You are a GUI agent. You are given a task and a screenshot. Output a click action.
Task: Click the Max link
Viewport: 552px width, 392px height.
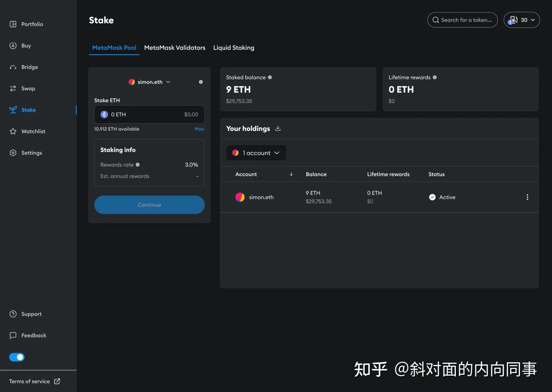[x=199, y=129]
